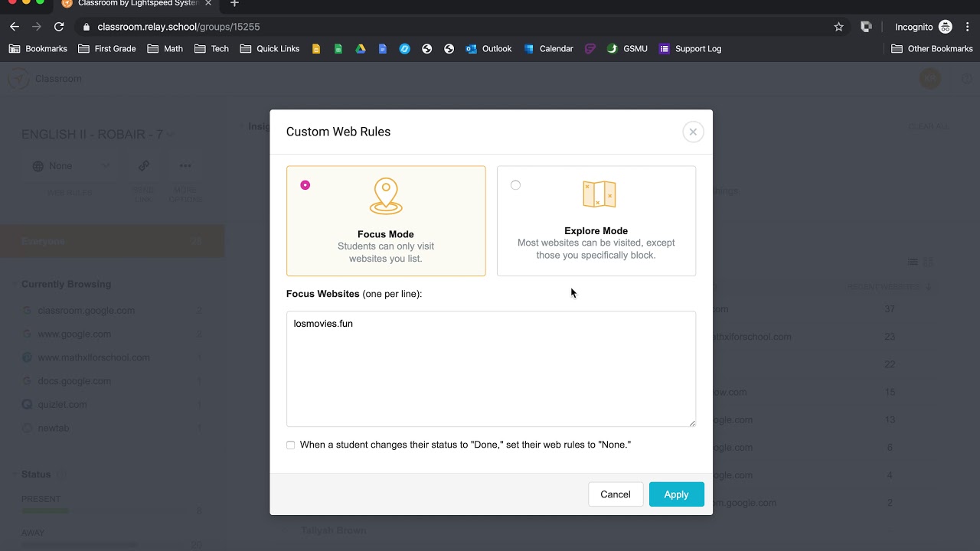Click the Apply button
The height and width of the screenshot is (551, 980).
pos(676,494)
